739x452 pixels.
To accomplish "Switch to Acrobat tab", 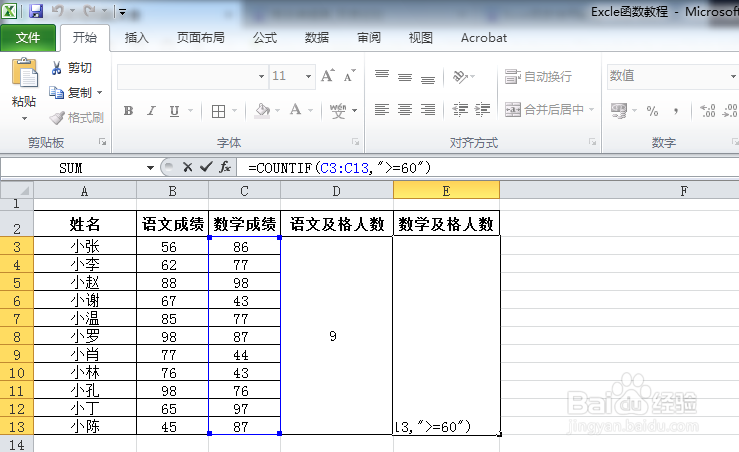I will [x=484, y=38].
